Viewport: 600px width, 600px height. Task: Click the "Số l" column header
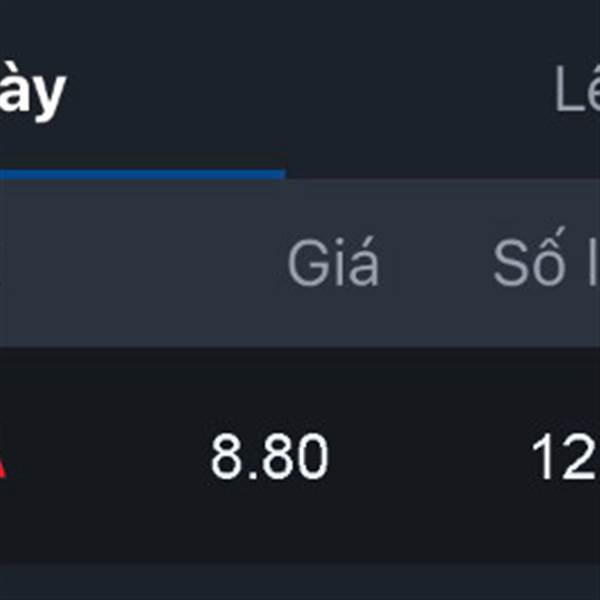pos(546,257)
